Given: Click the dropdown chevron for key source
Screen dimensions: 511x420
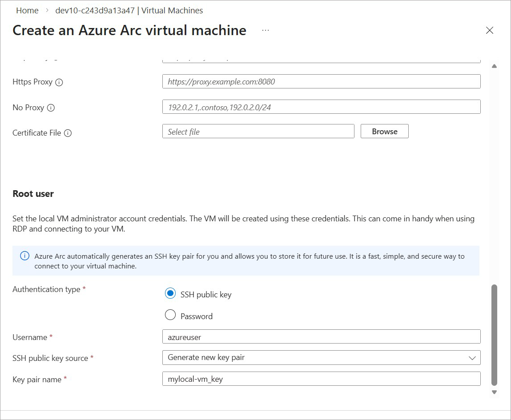Looking at the screenshot, I should click(472, 358).
